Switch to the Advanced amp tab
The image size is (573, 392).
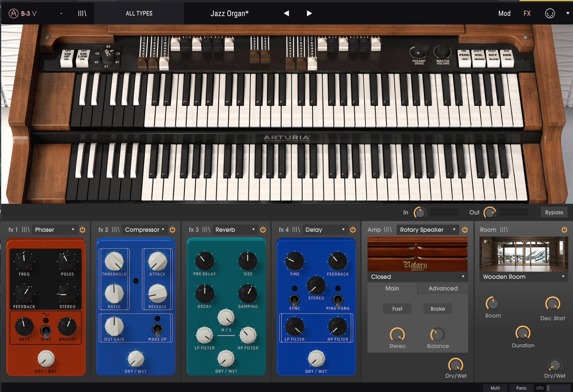pyautogui.click(x=443, y=288)
